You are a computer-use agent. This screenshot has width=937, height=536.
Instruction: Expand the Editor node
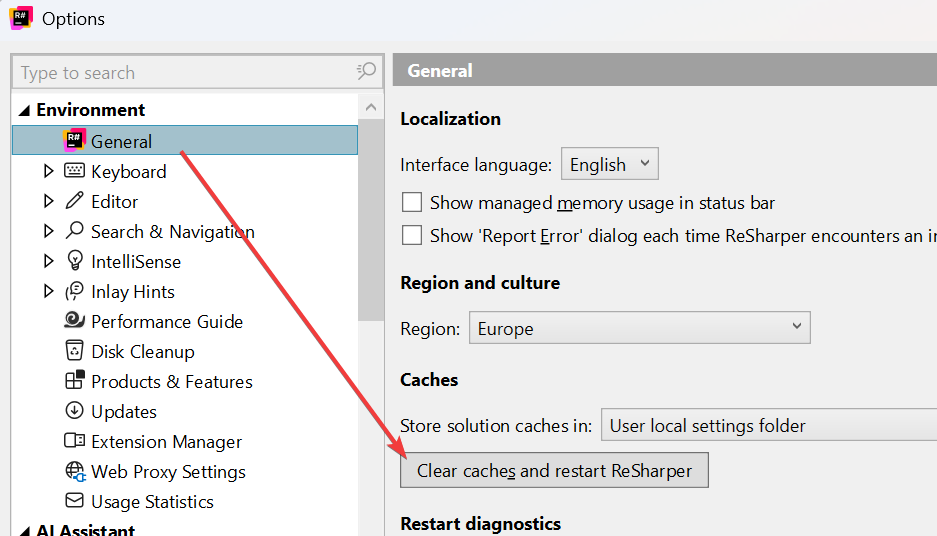click(x=48, y=201)
